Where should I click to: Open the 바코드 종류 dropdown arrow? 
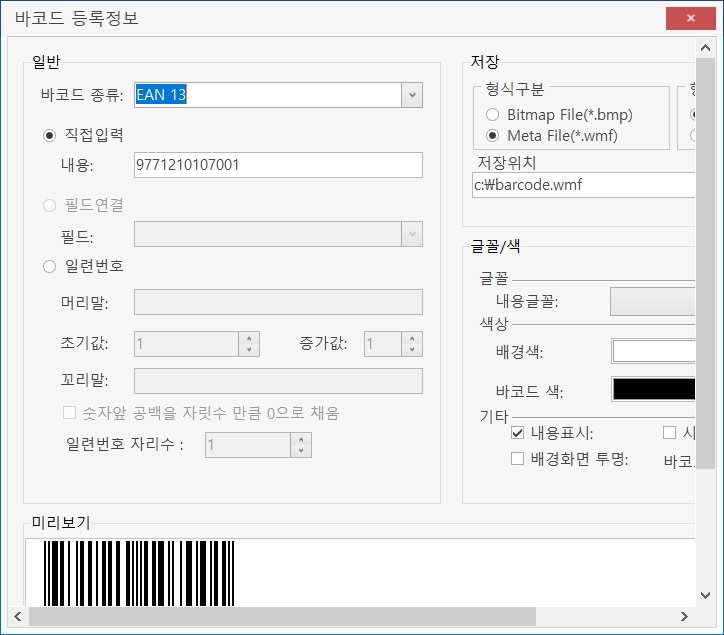click(x=412, y=95)
